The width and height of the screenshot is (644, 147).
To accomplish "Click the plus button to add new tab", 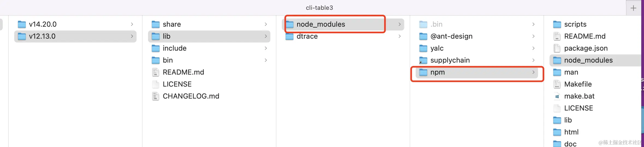I will click(x=633, y=8).
